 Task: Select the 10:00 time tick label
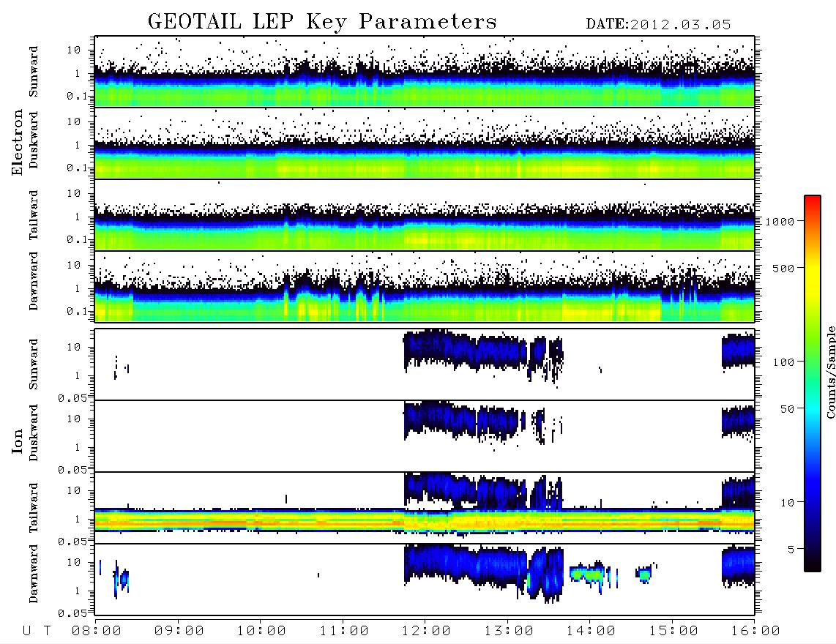261,631
